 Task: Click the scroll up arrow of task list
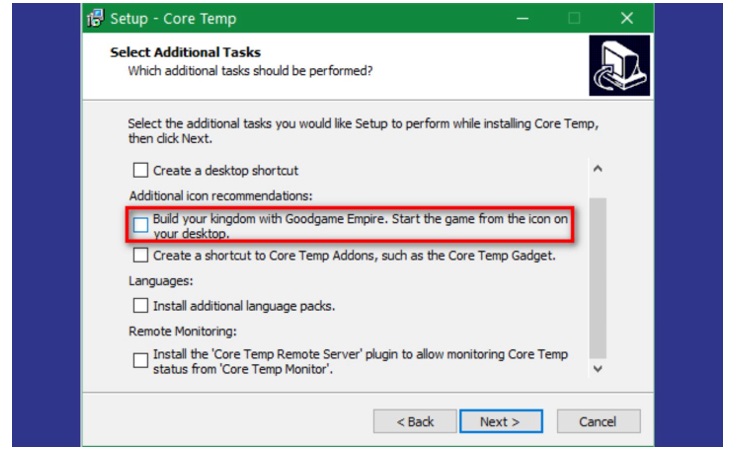coord(598,170)
